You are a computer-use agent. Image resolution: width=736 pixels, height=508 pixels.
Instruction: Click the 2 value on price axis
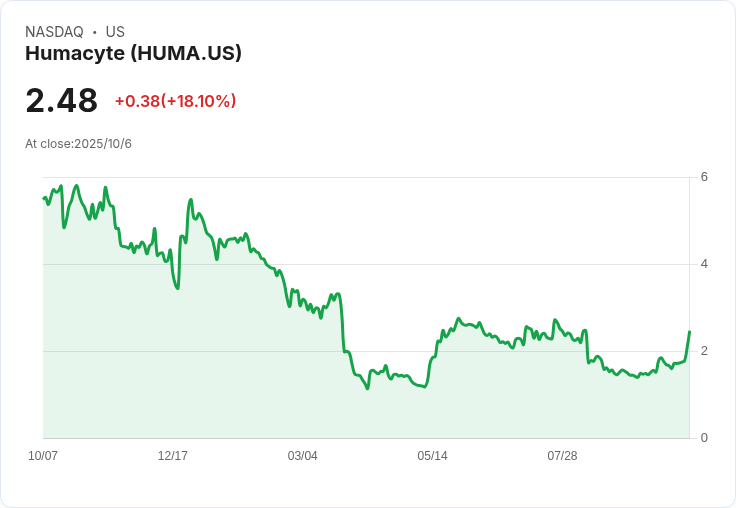[704, 351]
